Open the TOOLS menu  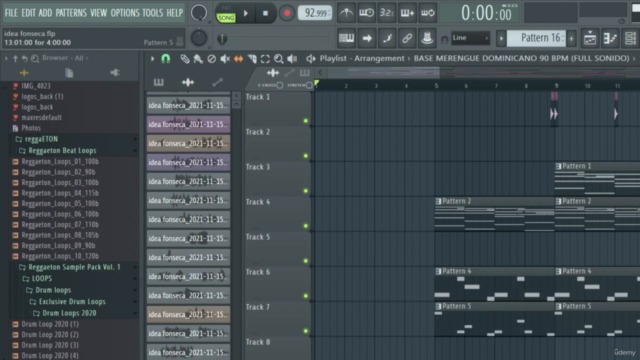pyautogui.click(x=153, y=13)
